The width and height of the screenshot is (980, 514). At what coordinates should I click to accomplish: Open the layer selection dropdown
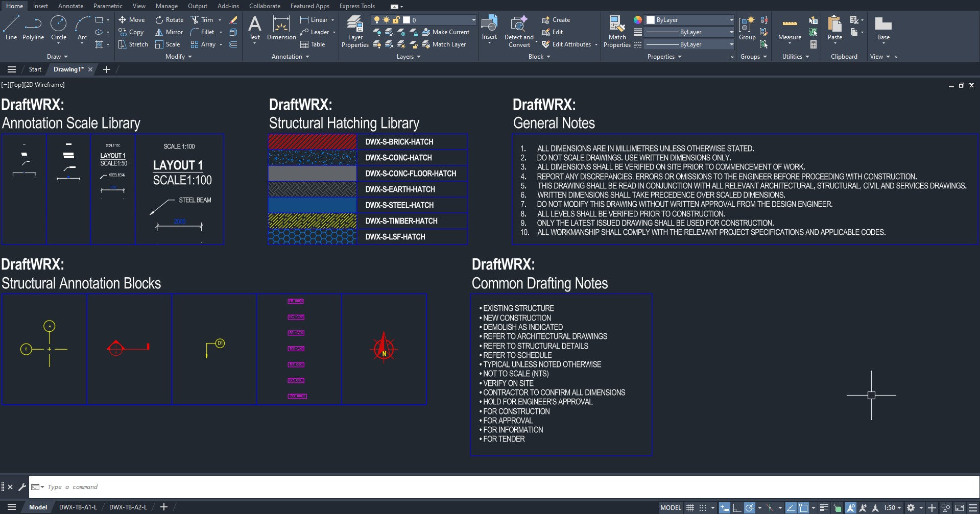click(x=424, y=20)
